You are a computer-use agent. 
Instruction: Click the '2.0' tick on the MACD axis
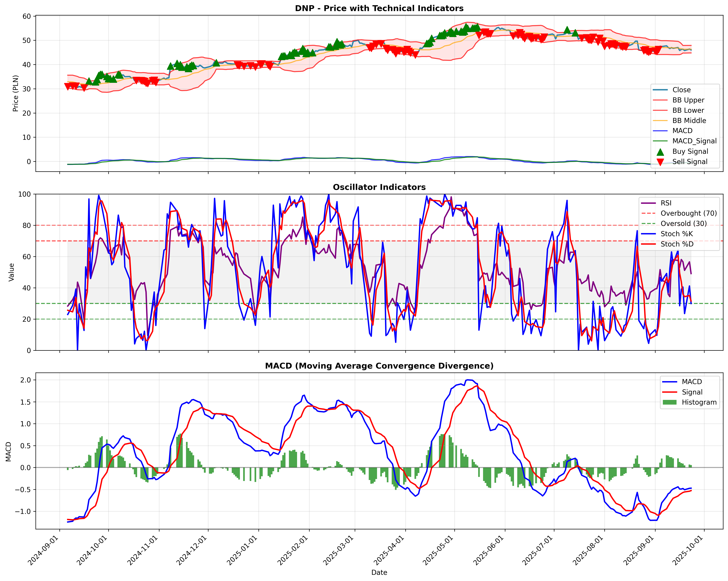[x=26, y=380]
